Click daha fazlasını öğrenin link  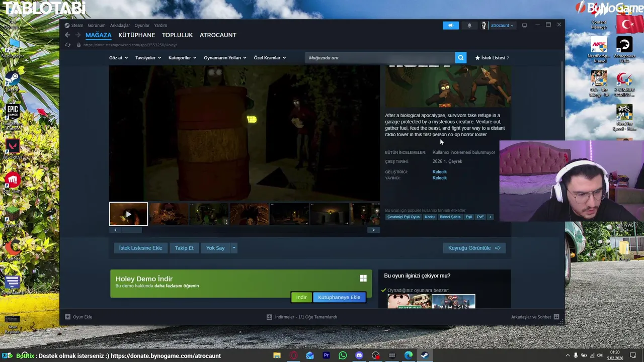177,286
